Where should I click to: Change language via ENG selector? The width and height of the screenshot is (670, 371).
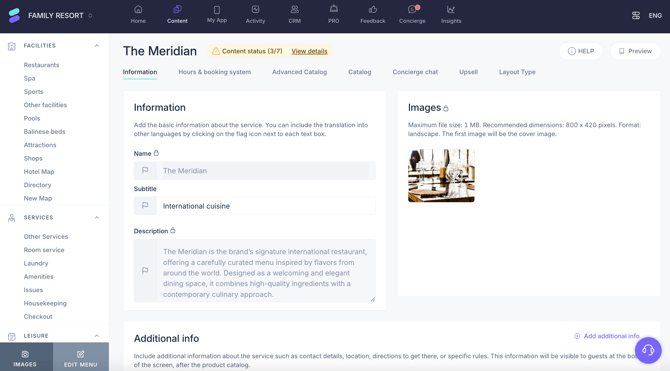[655, 15]
